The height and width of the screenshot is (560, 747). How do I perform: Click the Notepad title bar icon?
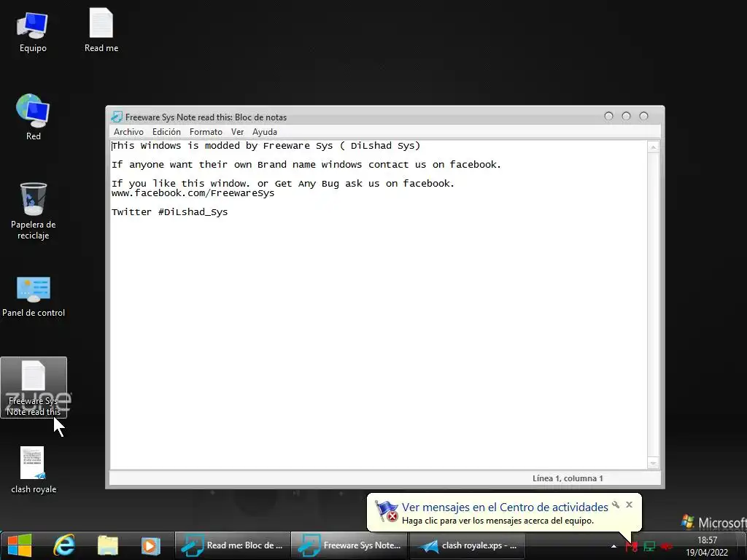click(x=117, y=117)
